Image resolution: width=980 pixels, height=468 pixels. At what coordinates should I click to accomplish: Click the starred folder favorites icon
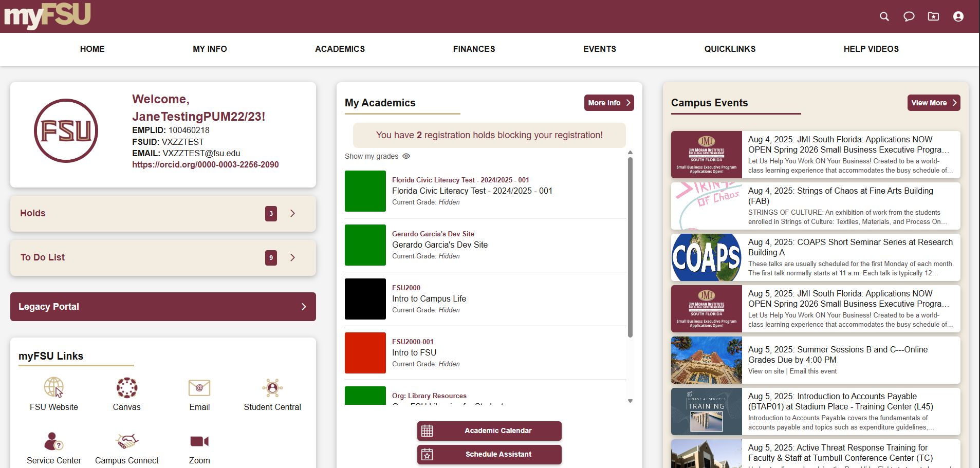pyautogui.click(x=934, y=16)
